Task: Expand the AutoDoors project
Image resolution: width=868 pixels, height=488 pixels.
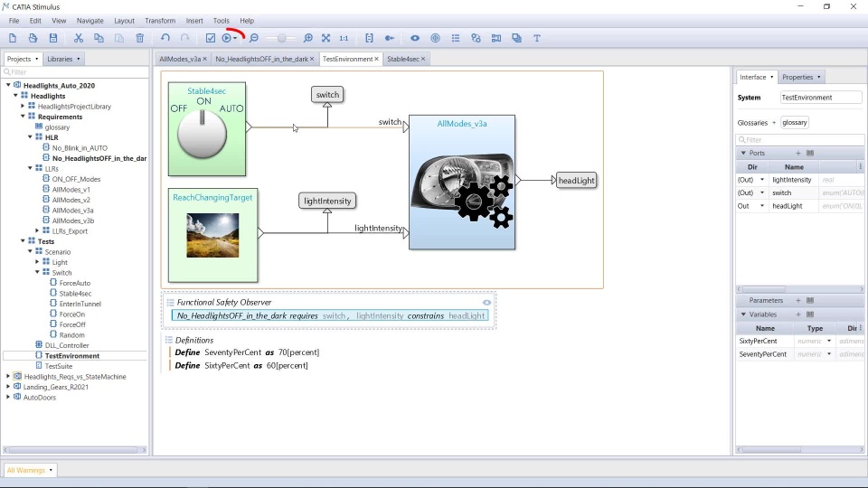Action: [8, 398]
